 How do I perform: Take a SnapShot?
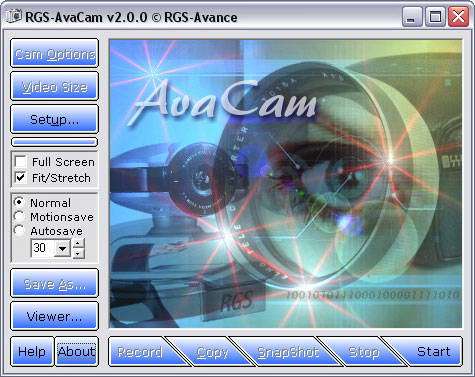287,352
